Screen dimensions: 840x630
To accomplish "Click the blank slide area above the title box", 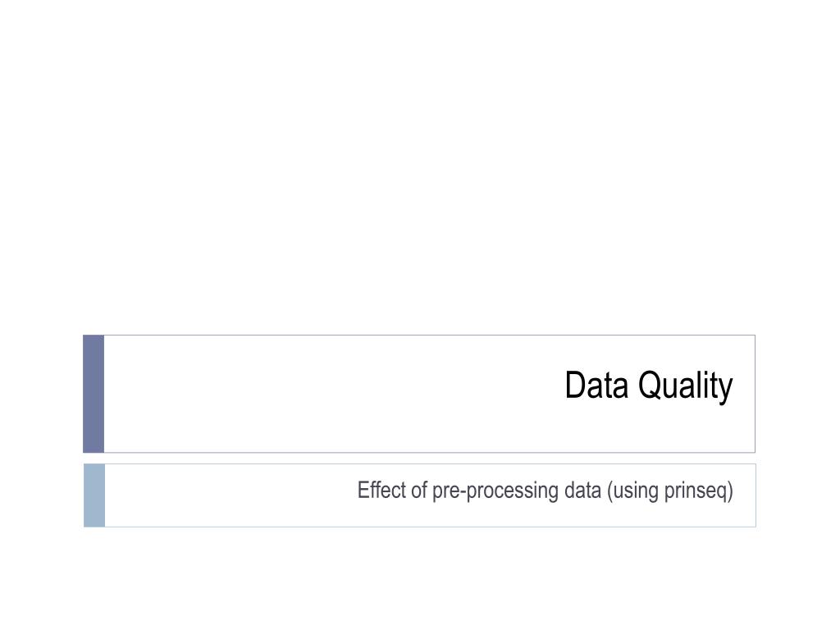I will click(420, 164).
